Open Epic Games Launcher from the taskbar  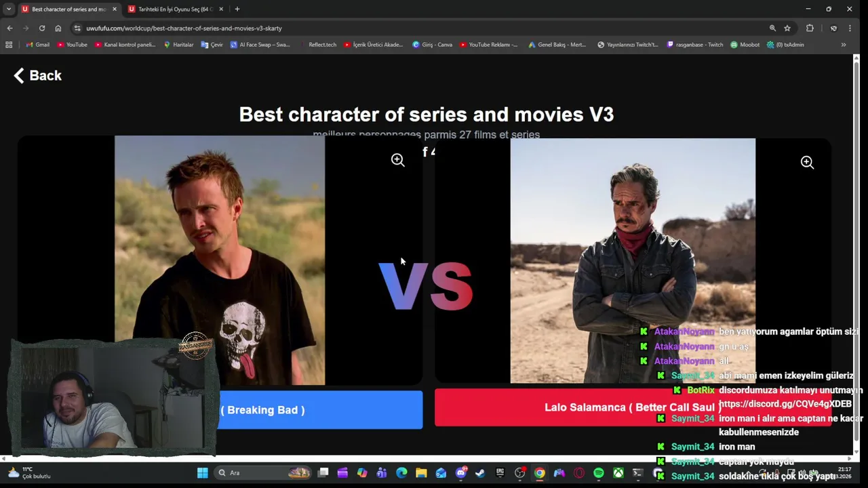click(500, 473)
